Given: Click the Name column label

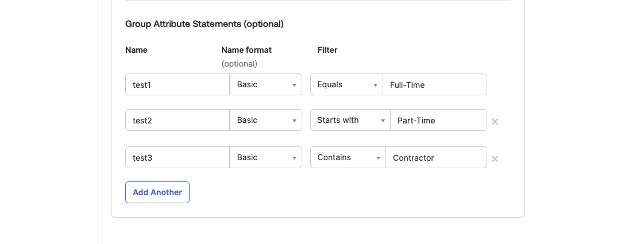Looking at the screenshot, I should (136, 50).
